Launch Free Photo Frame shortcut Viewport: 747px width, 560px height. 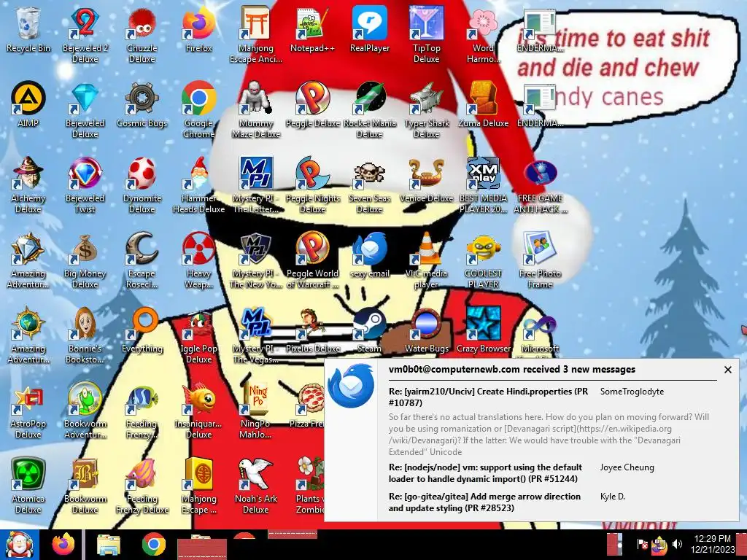click(541, 260)
